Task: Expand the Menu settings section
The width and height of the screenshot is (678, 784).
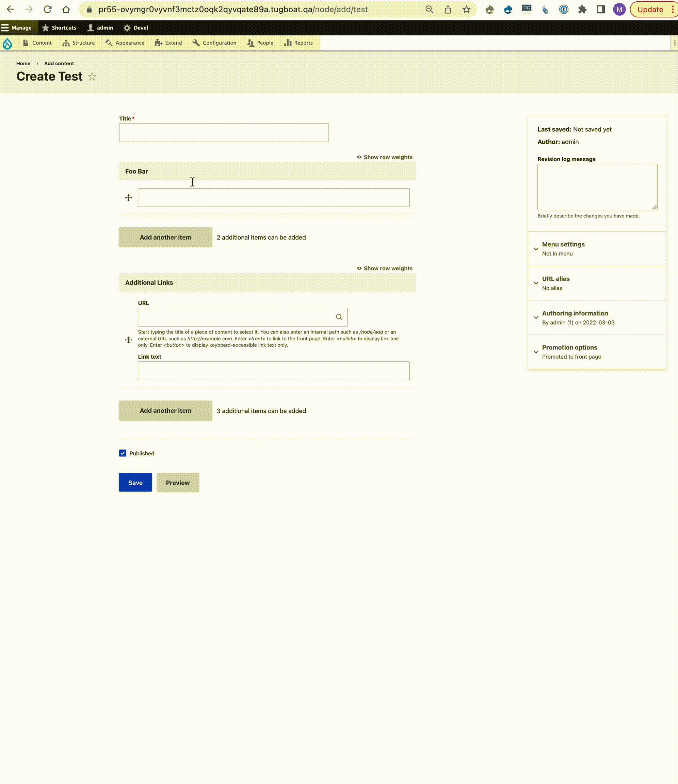Action: click(x=563, y=244)
